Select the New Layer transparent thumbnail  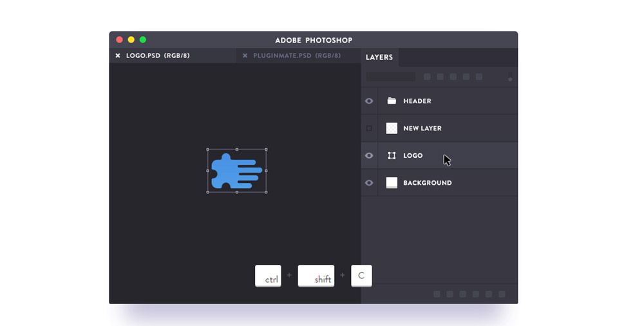click(x=392, y=128)
